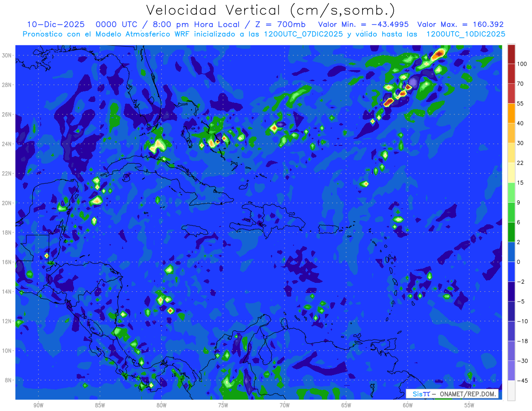Click the longitude label "65W"

pos(346,405)
